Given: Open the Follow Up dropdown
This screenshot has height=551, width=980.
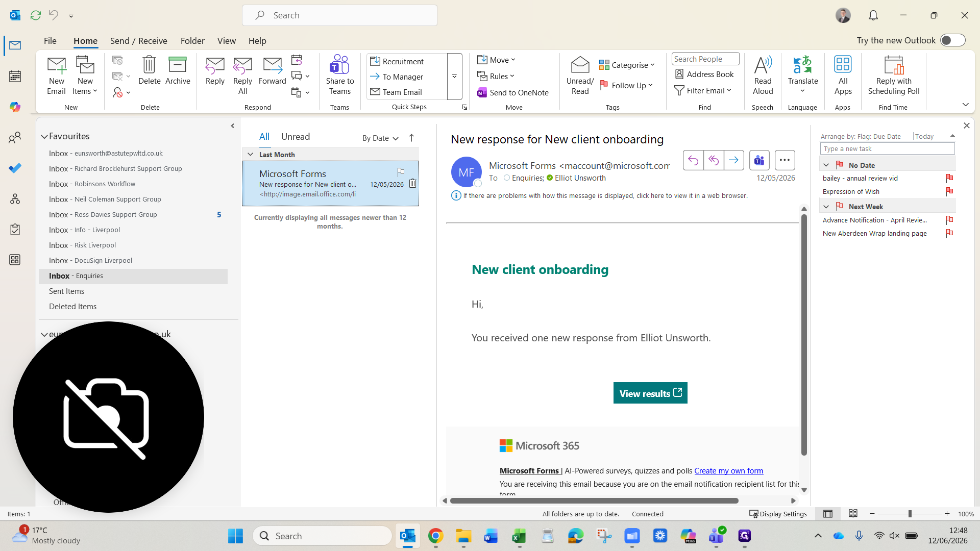Looking at the screenshot, I should 626,85.
